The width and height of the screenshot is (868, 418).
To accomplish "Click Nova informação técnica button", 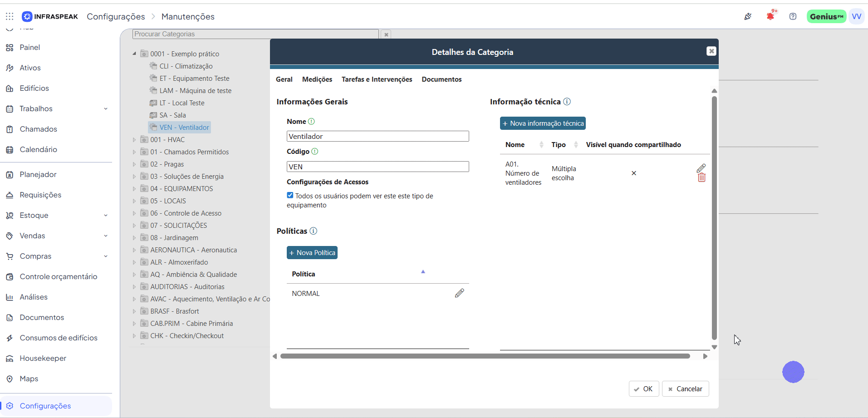I will click(543, 123).
